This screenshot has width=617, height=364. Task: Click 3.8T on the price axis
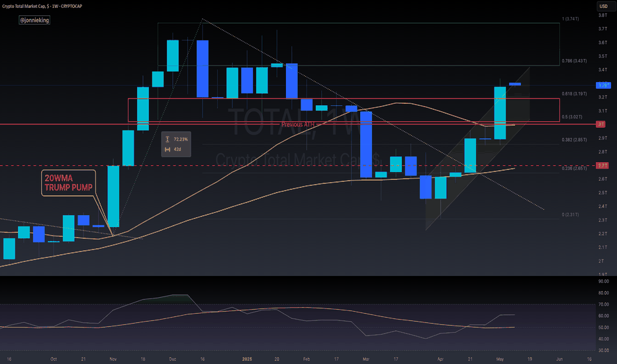click(x=602, y=15)
